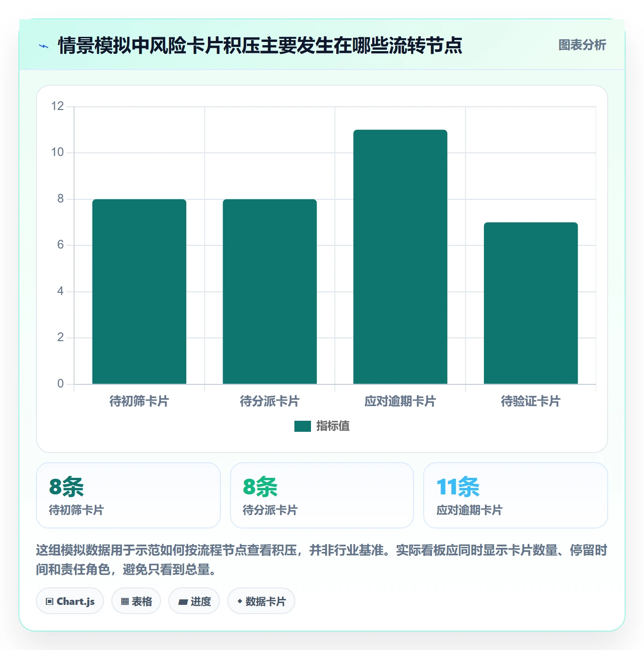
Task: Open the 11条 应对逾期卡片 data card
Action: click(516, 495)
